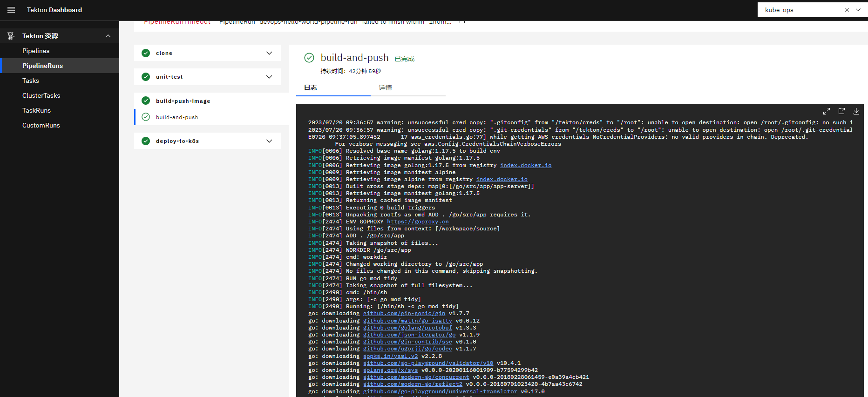868x397 pixels.
Task: Click the clone success status icon
Action: 146,53
